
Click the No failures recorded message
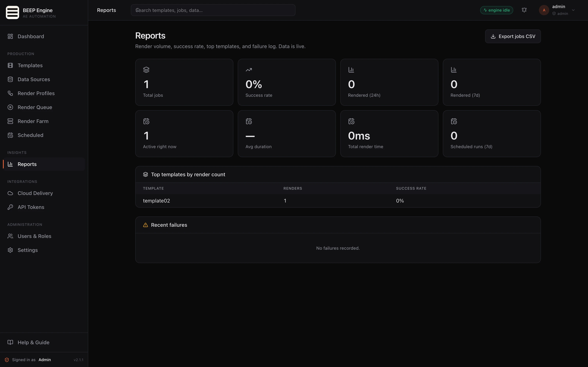point(338,248)
